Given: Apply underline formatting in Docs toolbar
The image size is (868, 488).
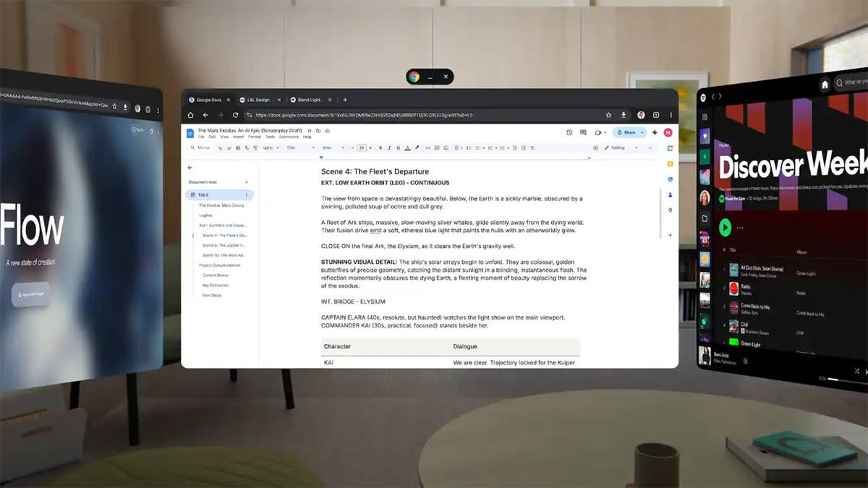Looking at the screenshot, I should (x=398, y=147).
